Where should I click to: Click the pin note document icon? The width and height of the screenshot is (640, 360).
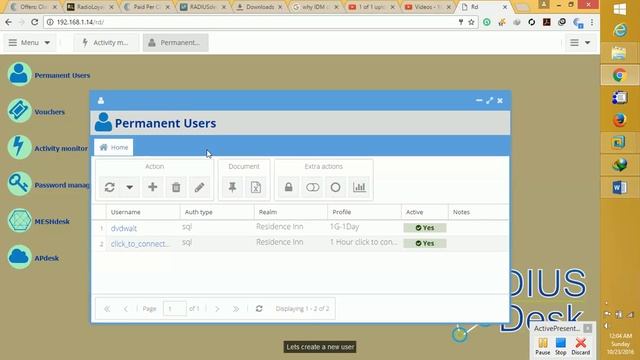click(232, 187)
